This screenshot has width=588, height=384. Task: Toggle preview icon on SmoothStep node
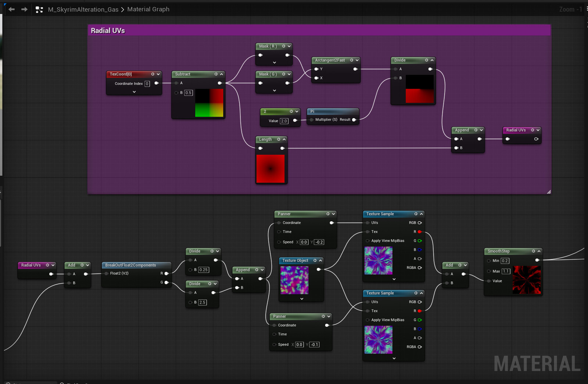point(534,251)
